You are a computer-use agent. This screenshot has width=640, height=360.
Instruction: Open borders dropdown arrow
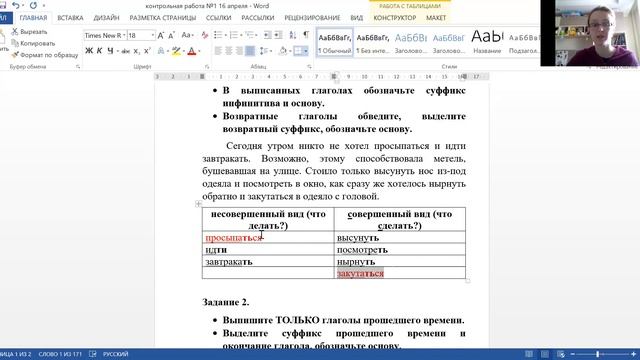306,51
